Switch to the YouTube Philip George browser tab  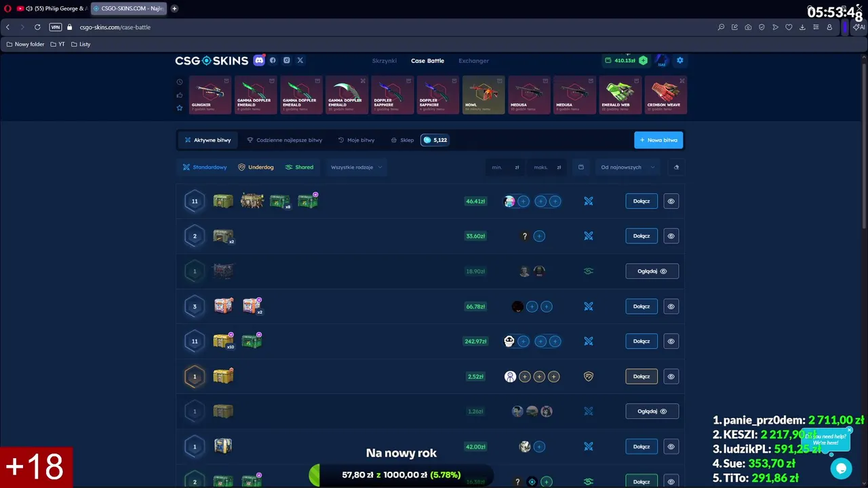pos(53,9)
